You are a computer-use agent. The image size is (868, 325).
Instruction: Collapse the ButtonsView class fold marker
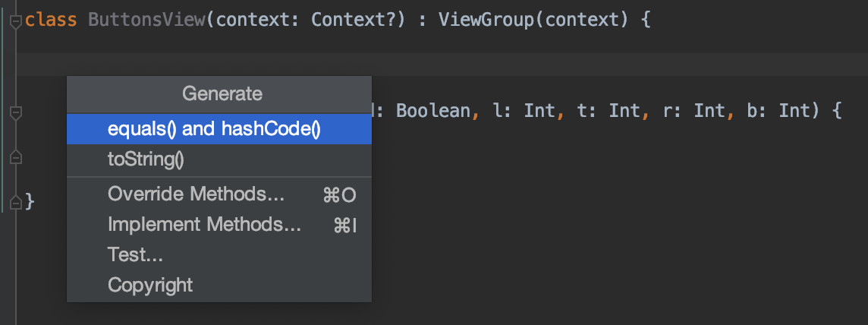pyautogui.click(x=16, y=21)
